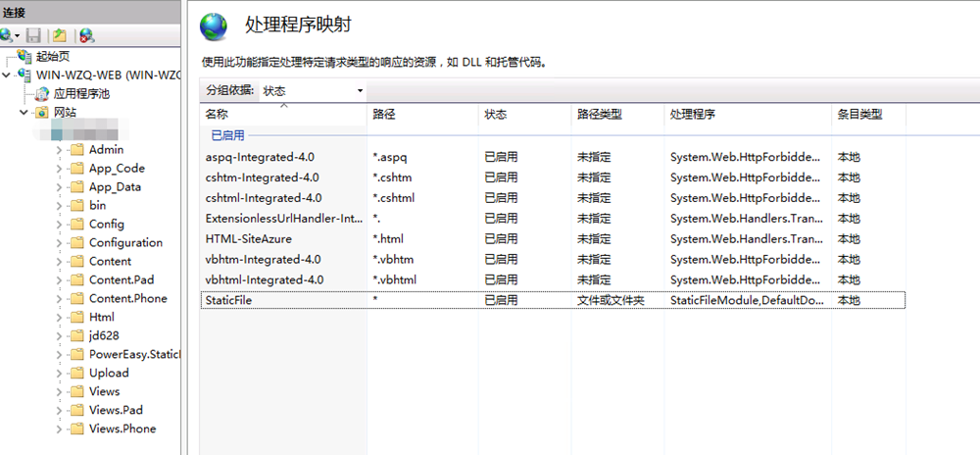Click the 已启用 group header
Viewport: 980px width, 455px height.
[227, 135]
